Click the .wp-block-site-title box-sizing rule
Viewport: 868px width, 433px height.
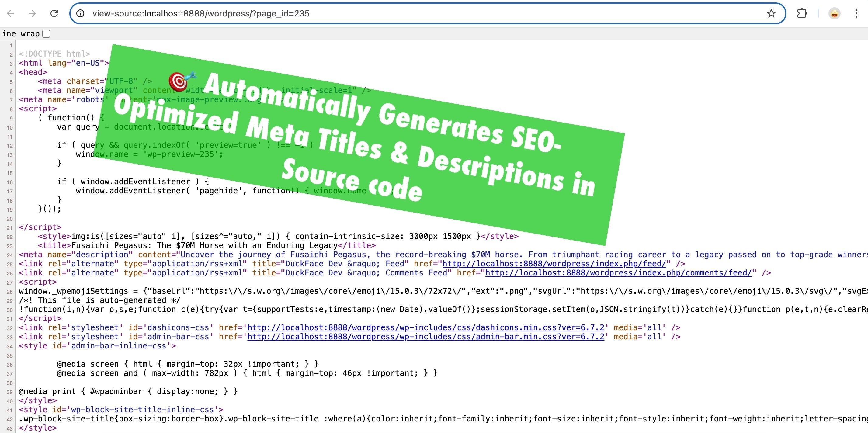pos(443,419)
